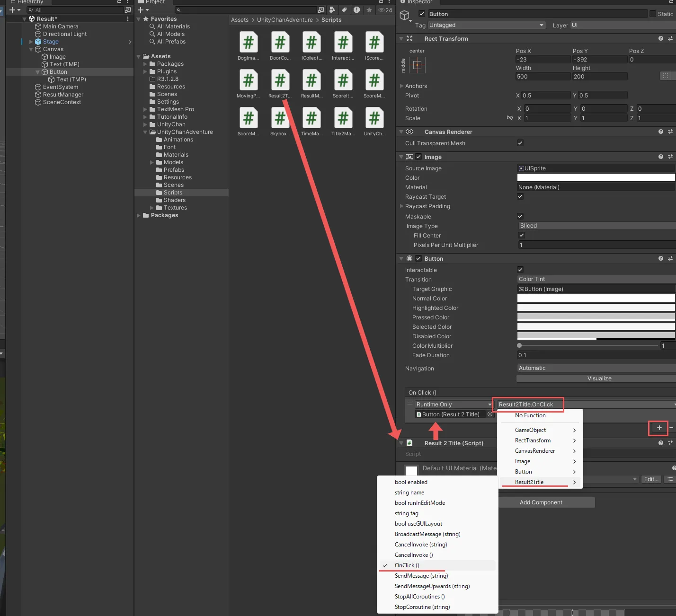Screen dimensions: 676x616
Task: Expand the Anchors section
Action: 402,86
